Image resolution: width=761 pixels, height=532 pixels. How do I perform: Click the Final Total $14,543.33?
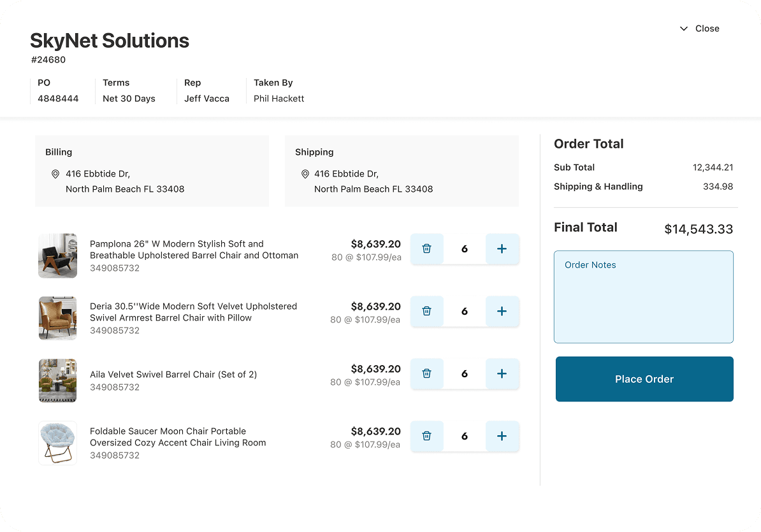tap(699, 229)
